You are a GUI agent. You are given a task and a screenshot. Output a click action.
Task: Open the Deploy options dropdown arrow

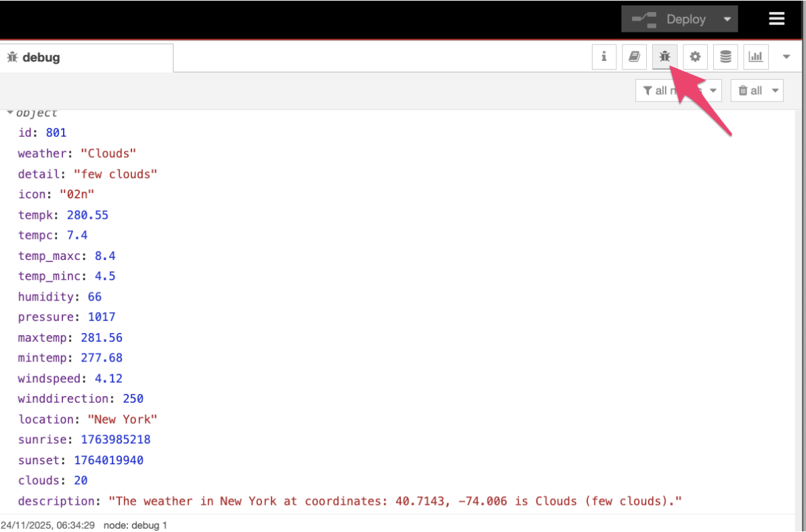(x=727, y=20)
